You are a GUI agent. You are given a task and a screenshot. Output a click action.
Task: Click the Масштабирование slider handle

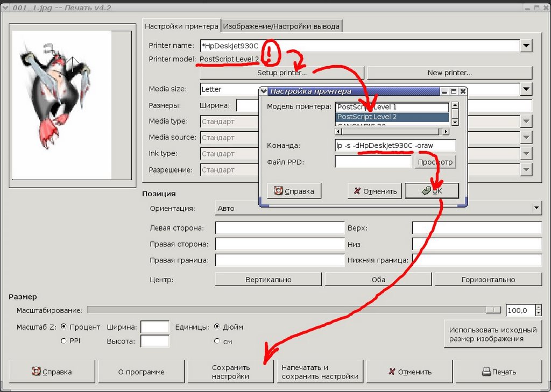tap(493, 310)
